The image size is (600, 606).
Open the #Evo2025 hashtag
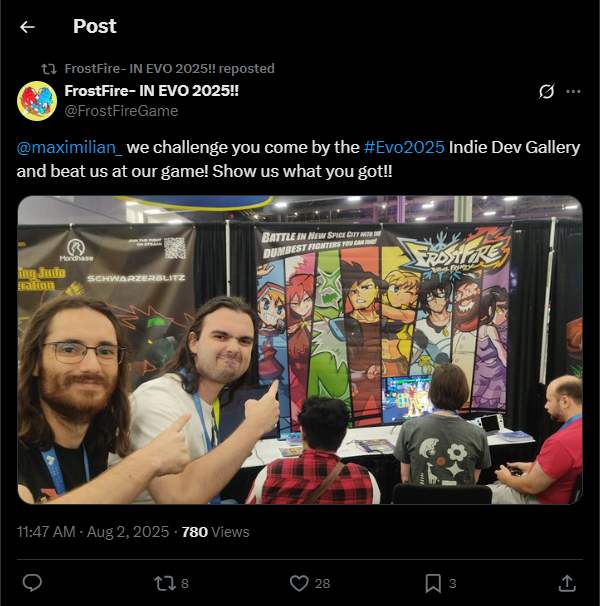(x=404, y=148)
